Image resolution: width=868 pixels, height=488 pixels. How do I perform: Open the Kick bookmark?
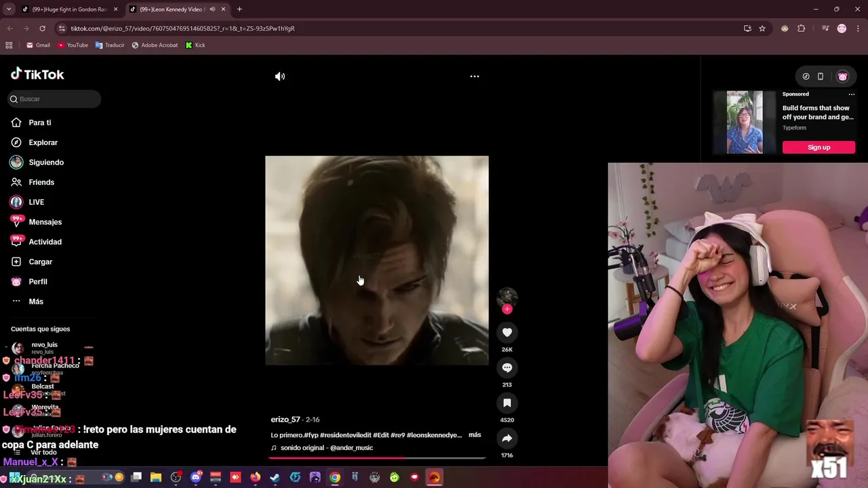point(195,45)
